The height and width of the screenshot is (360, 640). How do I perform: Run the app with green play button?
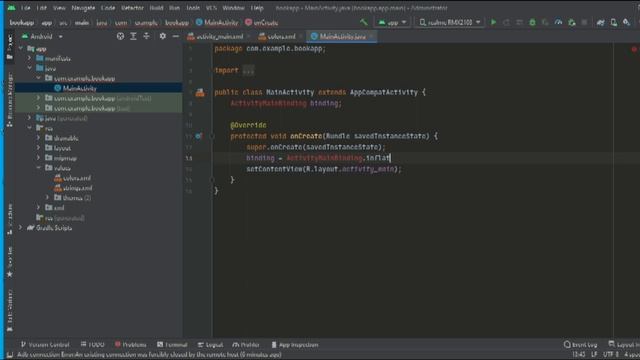tap(493, 22)
